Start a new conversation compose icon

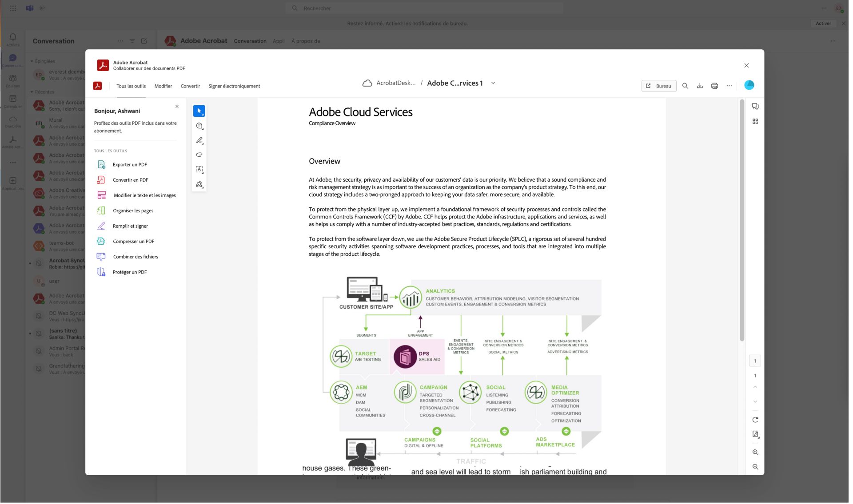[144, 41]
